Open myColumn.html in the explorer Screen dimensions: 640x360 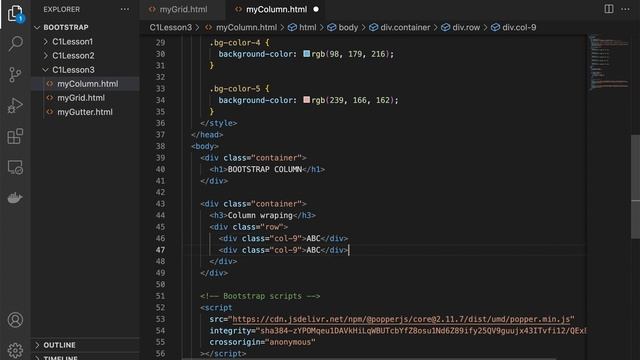87,84
